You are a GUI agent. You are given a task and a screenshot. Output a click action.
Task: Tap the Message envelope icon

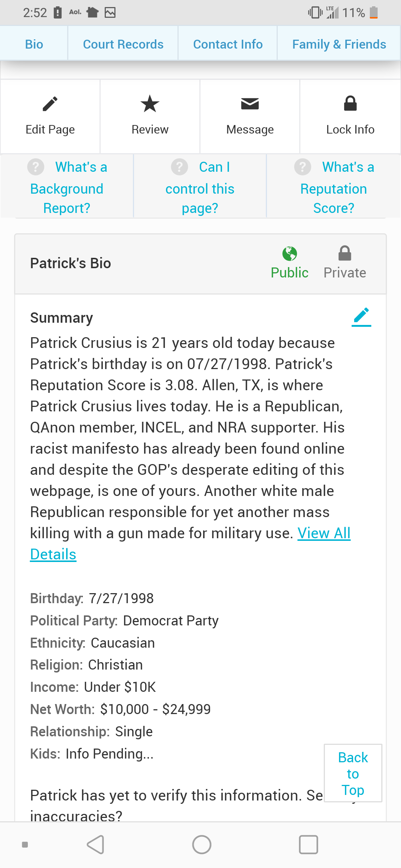click(x=250, y=104)
